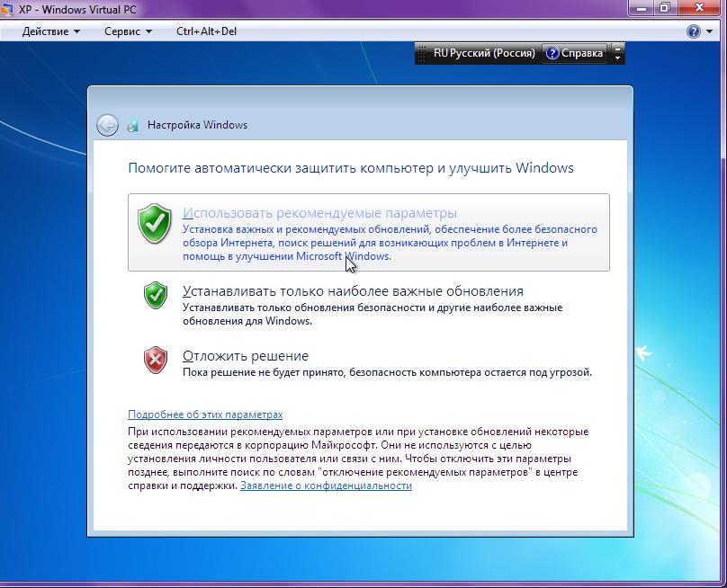
Task: Click the RU Русский (Россия) language indicator
Action: pyautogui.click(x=483, y=53)
